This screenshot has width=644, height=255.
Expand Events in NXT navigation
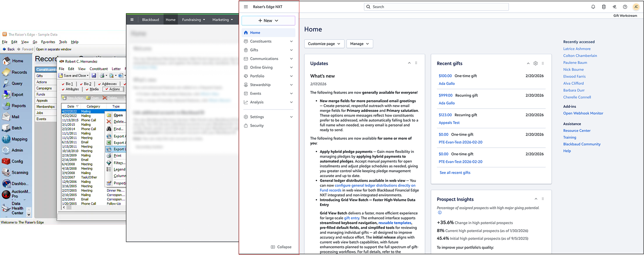pyautogui.click(x=291, y=94)
